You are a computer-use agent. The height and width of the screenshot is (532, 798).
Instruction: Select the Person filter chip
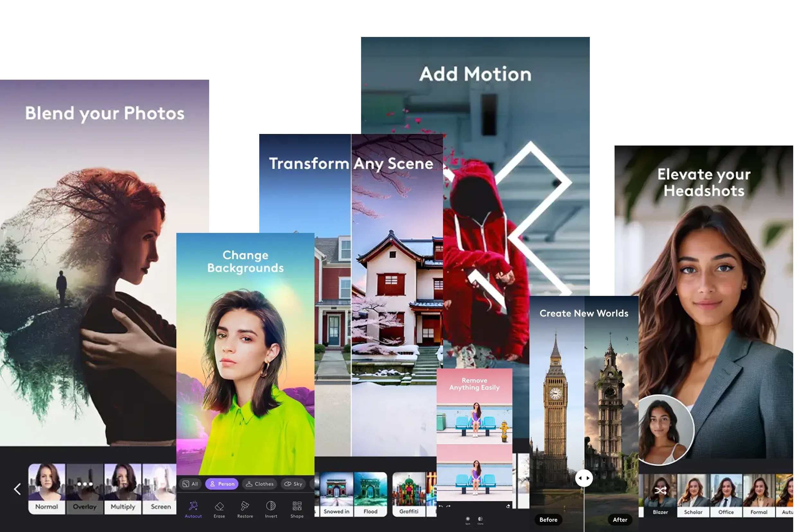click(222, 484)
